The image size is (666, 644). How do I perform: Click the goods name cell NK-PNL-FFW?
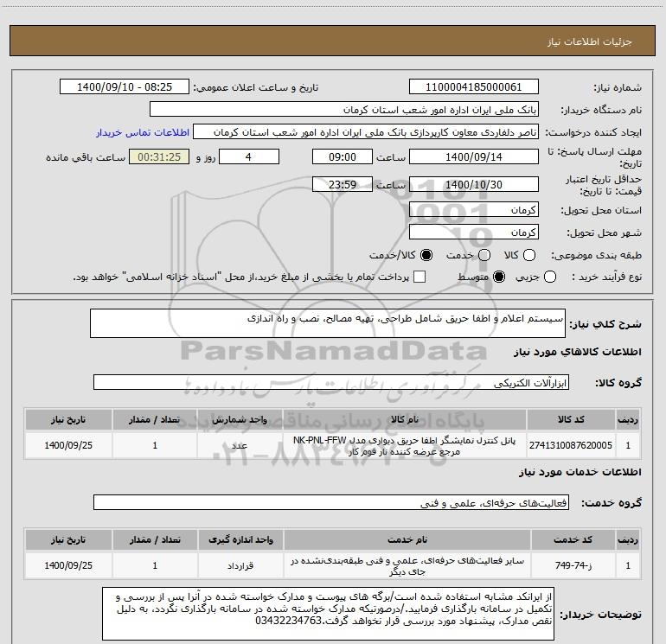(x=405, y=445)
